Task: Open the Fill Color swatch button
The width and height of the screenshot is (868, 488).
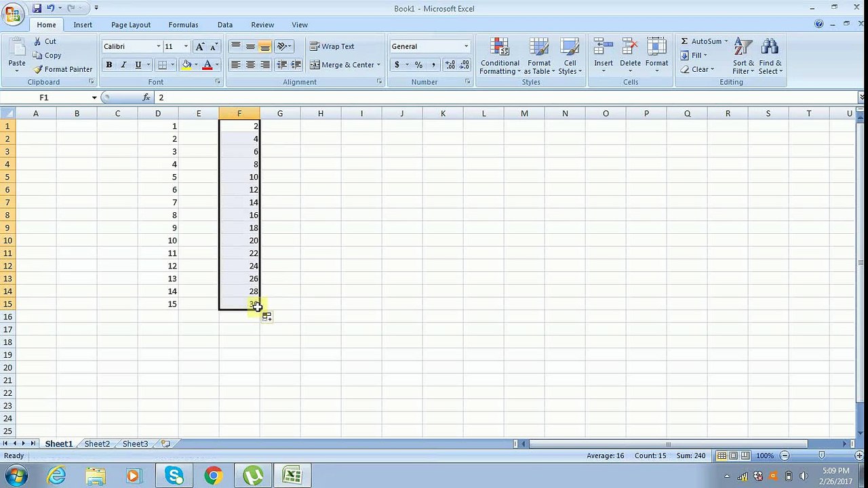Action: click(x=186, y=64)
